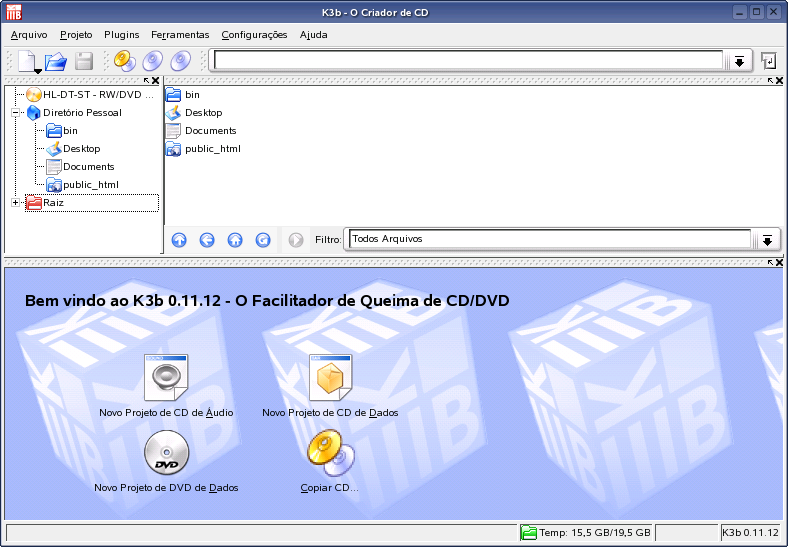Click the Novo Projeto de CD de Áudio label
This screenshot has width=788, height=547.
coord(166,413)
